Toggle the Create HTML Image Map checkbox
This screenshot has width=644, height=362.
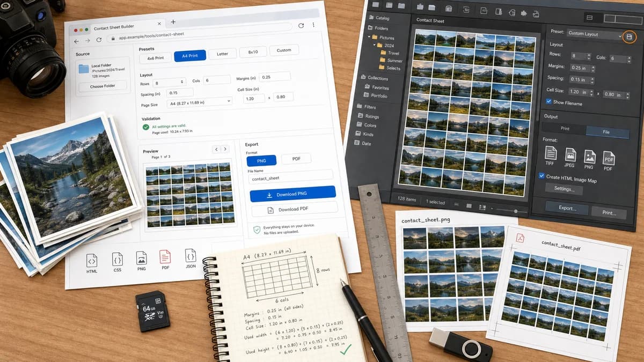[x=541, y=175]
